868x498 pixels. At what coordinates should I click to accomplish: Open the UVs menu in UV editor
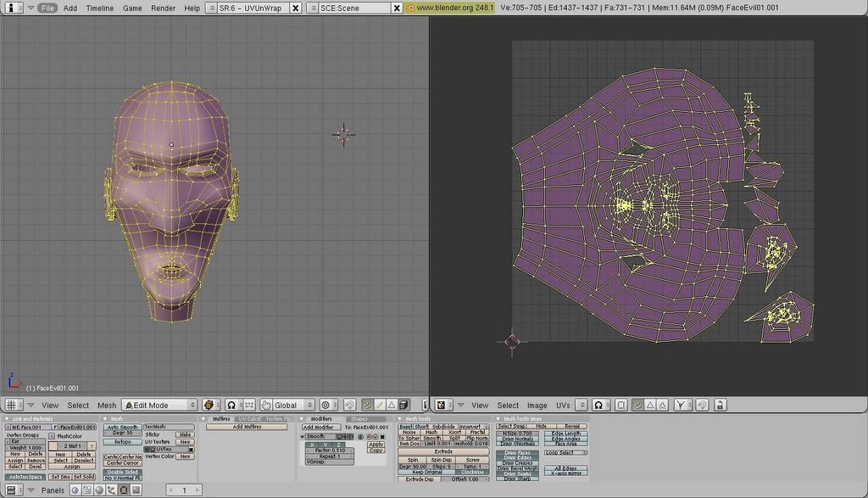tap(563, 405)
